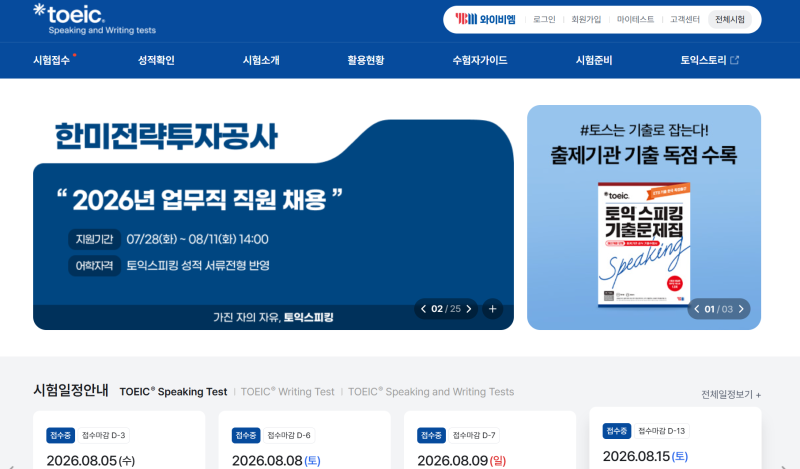
Task: Open the 시험준비 menu
Action: 594,60
